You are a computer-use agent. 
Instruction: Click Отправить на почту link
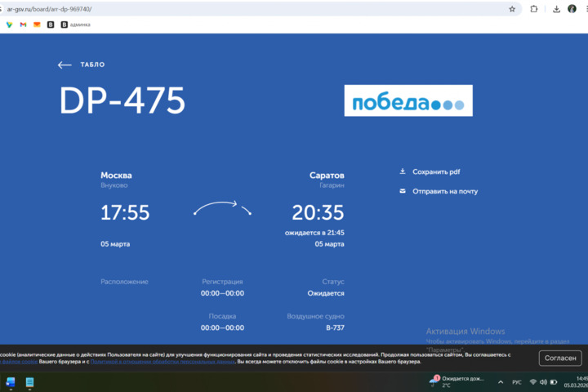(445, 191)
